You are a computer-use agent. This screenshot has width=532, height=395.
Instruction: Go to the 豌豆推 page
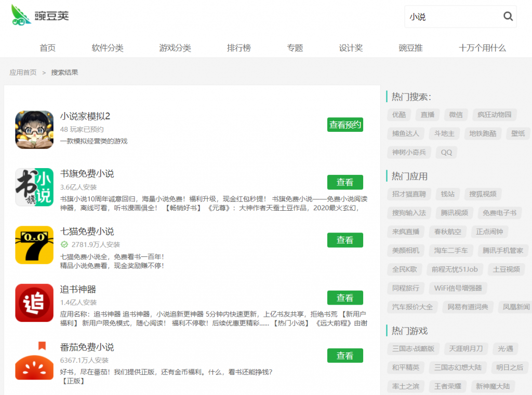(410, 48)
